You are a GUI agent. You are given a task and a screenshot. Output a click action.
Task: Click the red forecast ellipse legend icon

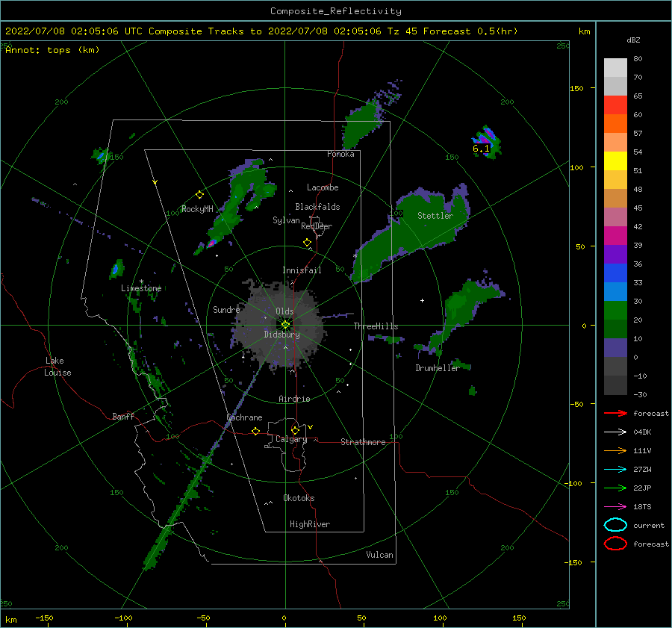coord(615,544)
